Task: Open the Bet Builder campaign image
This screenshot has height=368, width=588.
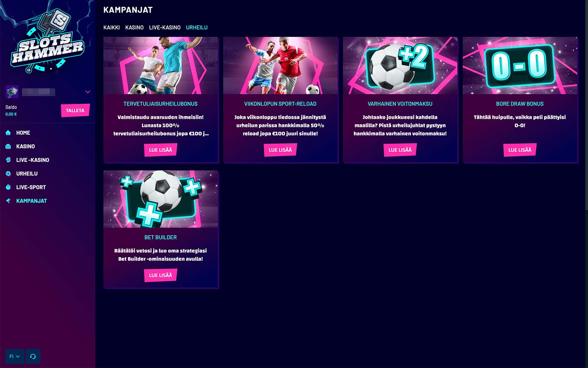Action: point(161,199)
